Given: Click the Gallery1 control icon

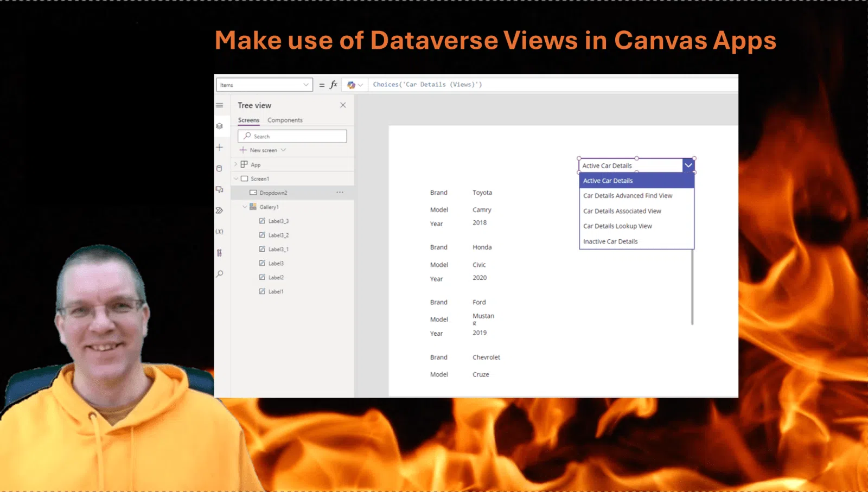Looking at the screenshot, I should tap(253, 207).
